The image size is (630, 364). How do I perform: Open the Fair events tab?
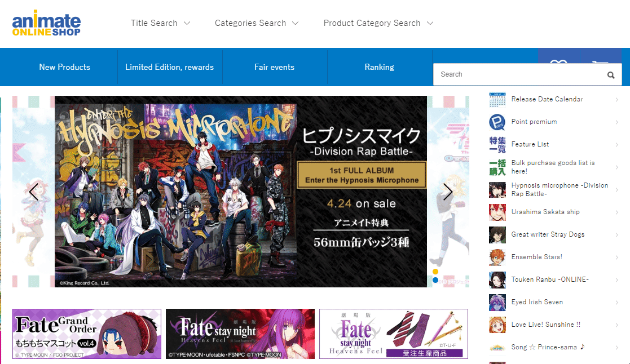coord(275,67)
